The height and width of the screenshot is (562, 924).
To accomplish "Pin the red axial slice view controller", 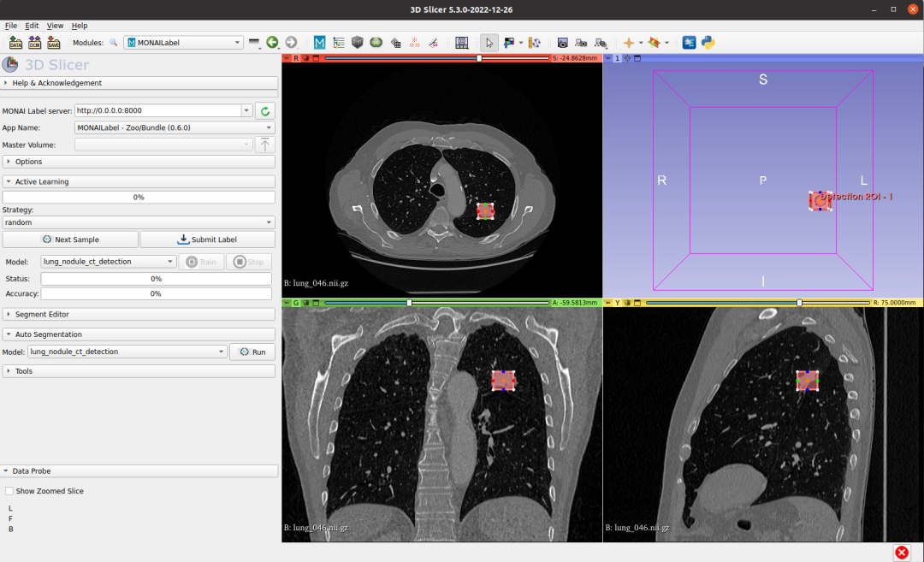I will (x=287, y=58).
